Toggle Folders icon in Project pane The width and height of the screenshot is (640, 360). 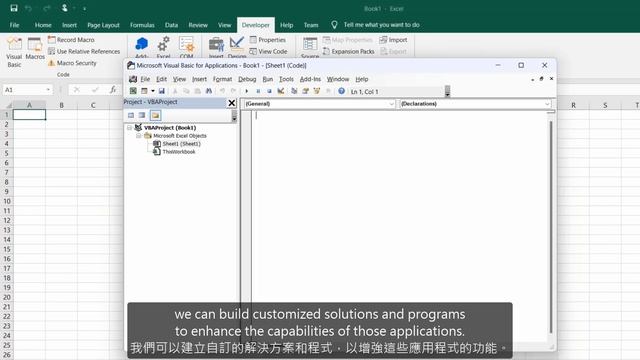(x=156, y=115)
